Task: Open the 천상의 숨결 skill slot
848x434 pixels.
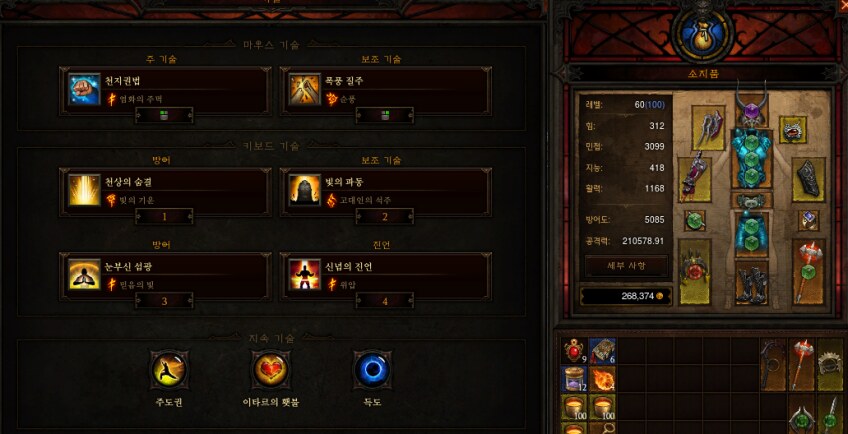Action: [x=165, y=192]
